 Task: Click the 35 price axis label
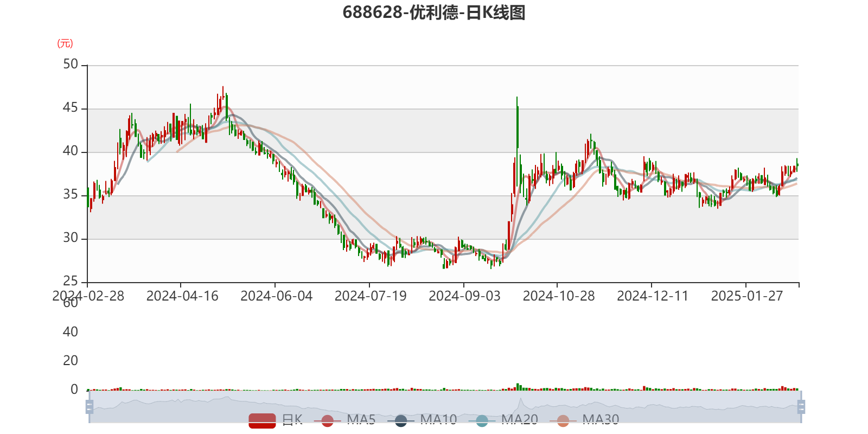click(x=71, y=194)
